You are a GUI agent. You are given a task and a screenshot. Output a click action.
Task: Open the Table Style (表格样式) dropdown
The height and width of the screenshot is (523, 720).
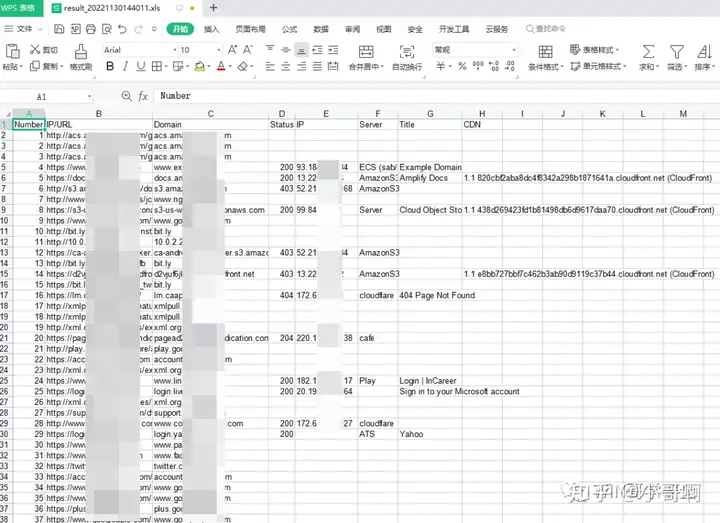pyautogui.click(x=595, y=50)
